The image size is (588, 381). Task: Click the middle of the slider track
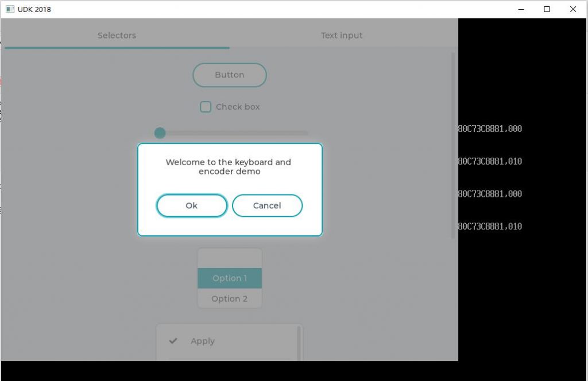pos(234,133)
